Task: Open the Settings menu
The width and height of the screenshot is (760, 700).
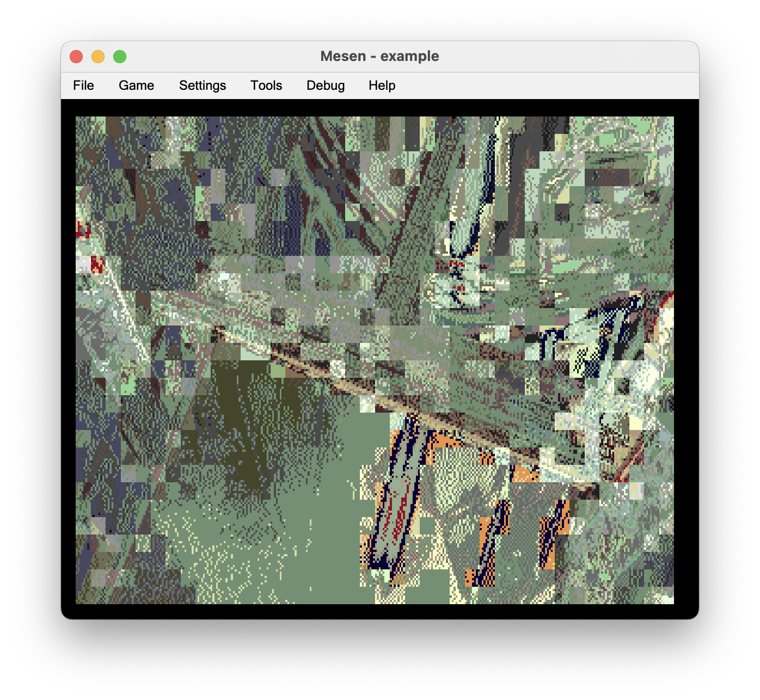Action: pos(203,85)
